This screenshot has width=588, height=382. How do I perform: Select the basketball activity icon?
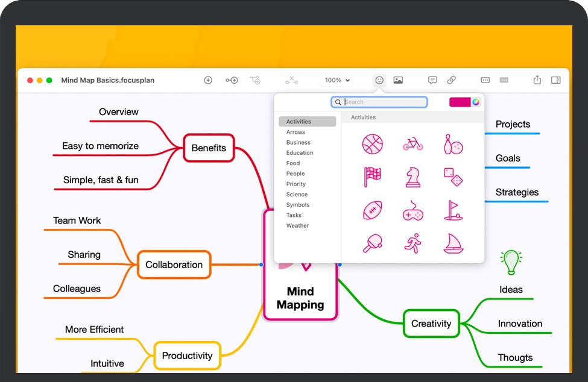pos(372,144)
